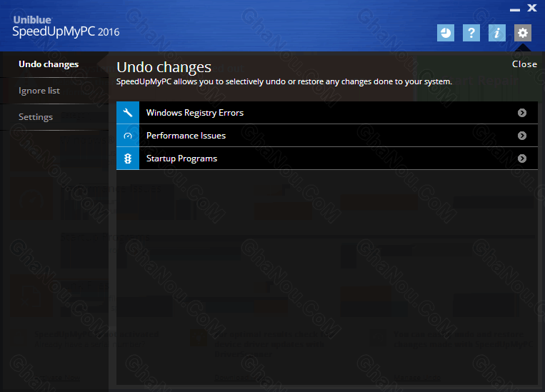Screen dimensions: 545x392
Task: Click the wrench icon for Registry Errors
Action: (128, 113)
